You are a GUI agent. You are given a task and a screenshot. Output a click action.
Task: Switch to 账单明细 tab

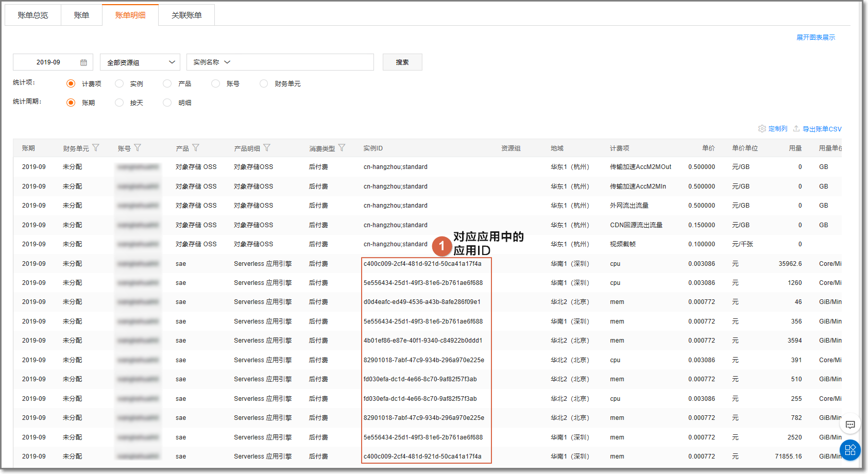tap(130, 15)
